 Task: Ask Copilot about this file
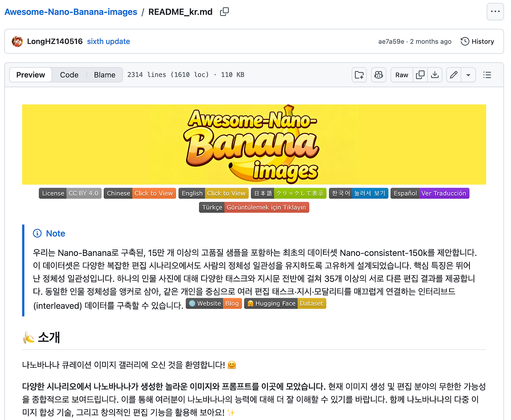378,75
